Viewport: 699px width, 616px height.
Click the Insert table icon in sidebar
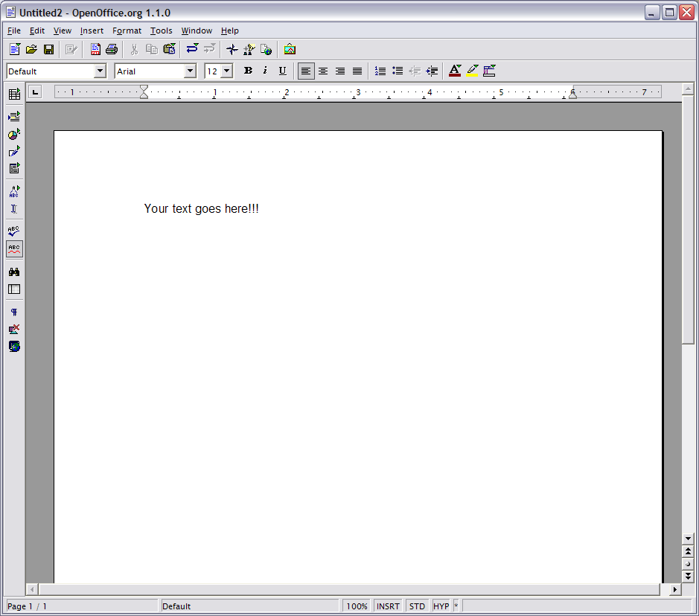(x=14, y=94)
